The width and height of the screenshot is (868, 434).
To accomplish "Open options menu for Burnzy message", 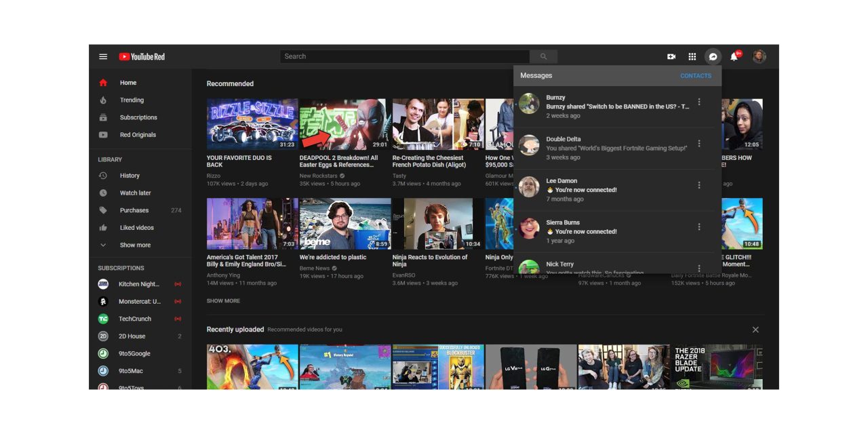I will click(699, 102).
